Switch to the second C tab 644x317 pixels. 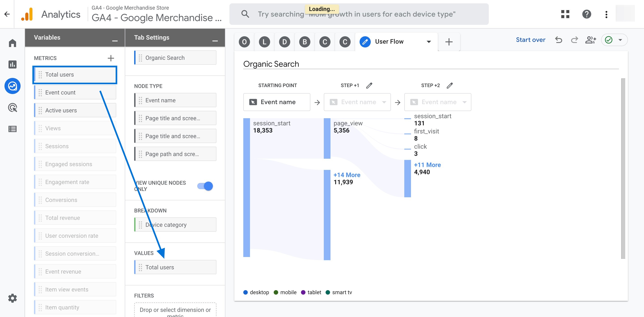[345, 42]
